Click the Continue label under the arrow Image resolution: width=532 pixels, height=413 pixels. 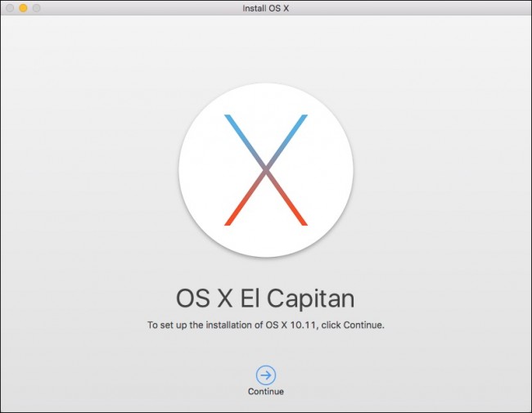coord(266,391)
